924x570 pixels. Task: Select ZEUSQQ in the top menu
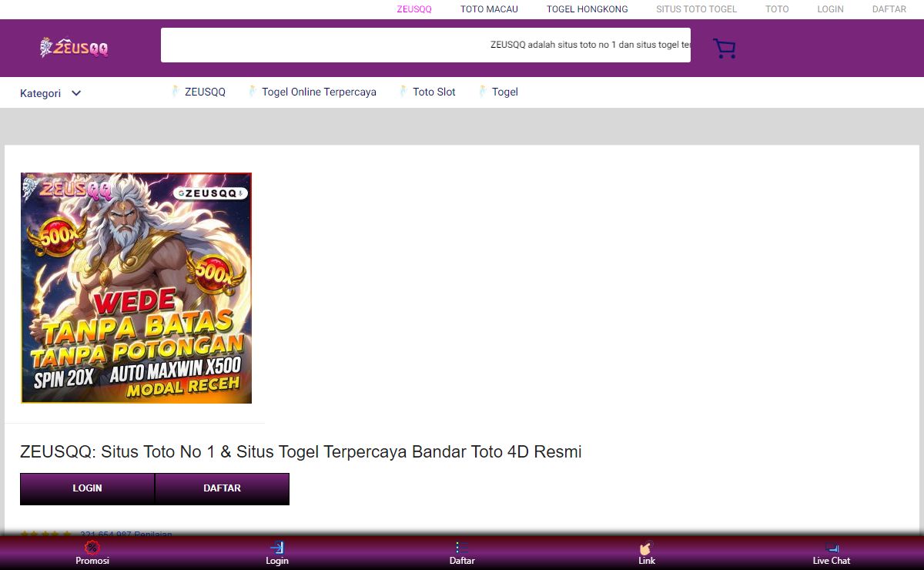coord(414,9)
